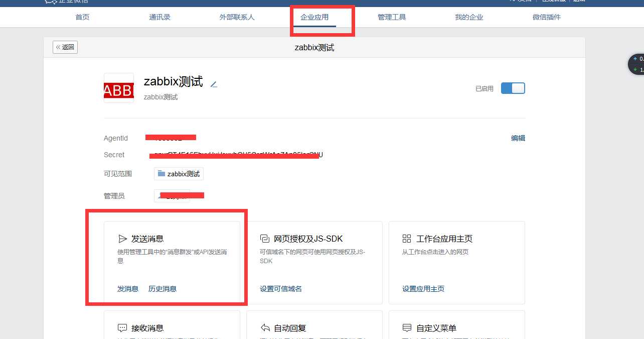Screen dimensions: 644x339
Task: Click the folder icon in the 可见范围 tag
Action: pyautogui.click(x=162, y=173)
